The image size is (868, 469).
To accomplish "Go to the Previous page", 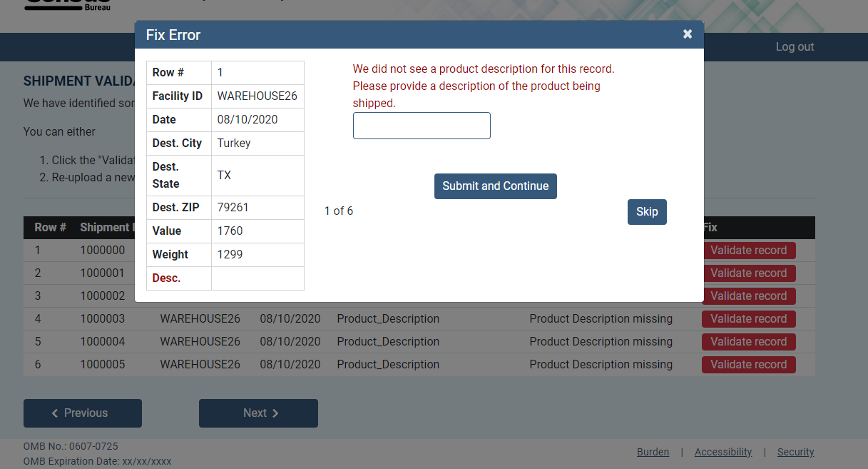I will point(83,413).
